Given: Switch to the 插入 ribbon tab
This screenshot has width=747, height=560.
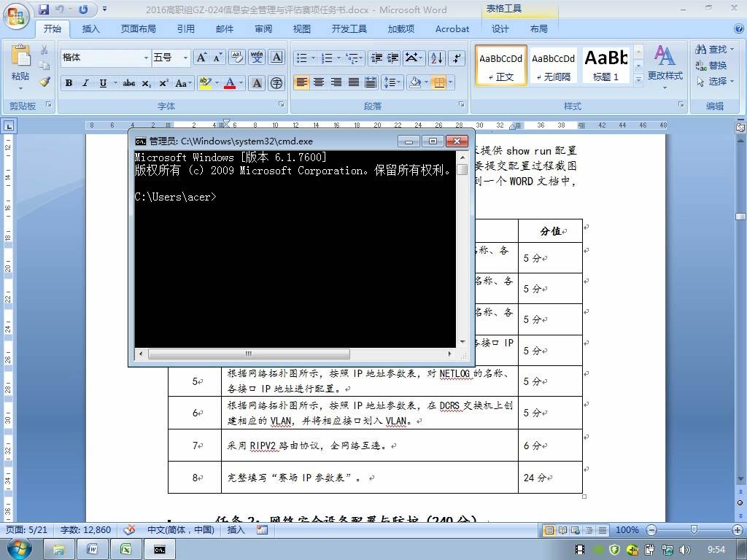Looking at the screenshot, I should click(x=90, y=29).
